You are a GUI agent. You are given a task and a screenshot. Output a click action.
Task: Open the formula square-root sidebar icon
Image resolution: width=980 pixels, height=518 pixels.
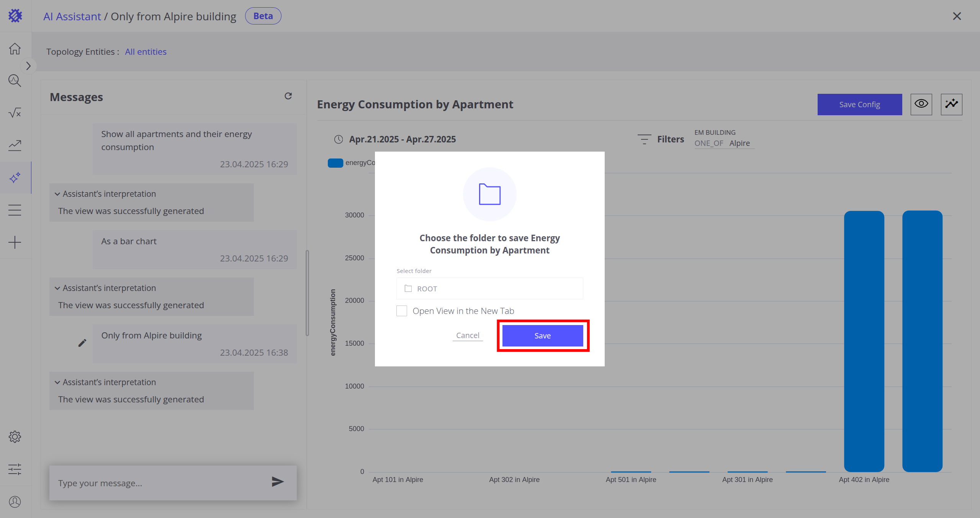point(15,113)
